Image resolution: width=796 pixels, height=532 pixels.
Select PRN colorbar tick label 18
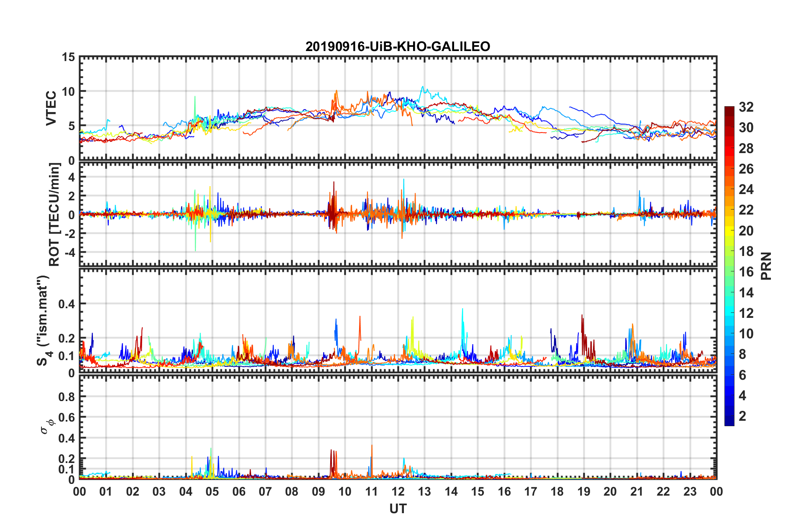pyautogui.click(x=746, y=251)
